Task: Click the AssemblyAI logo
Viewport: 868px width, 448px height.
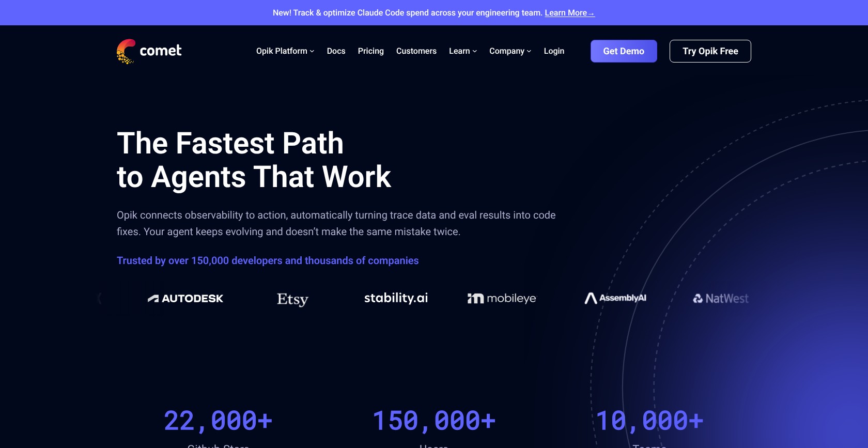Action: coord(615,298)
